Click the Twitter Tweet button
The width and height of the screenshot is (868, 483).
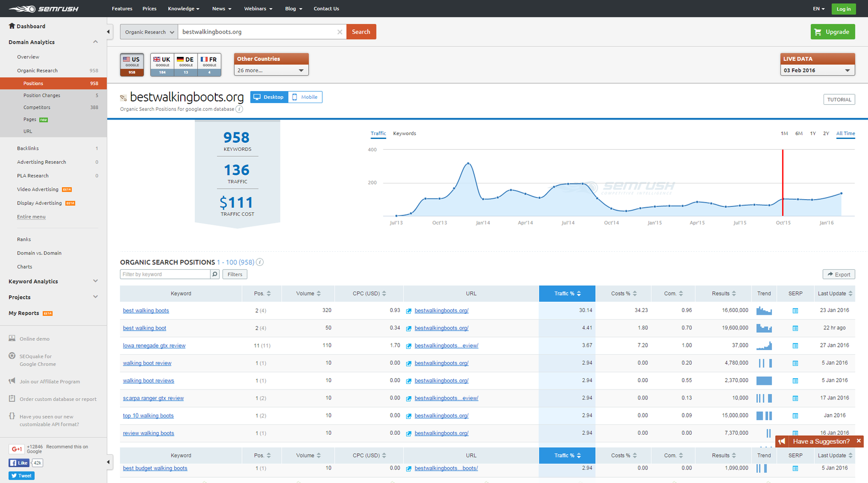pyautogui.click(x=22, y=476)
